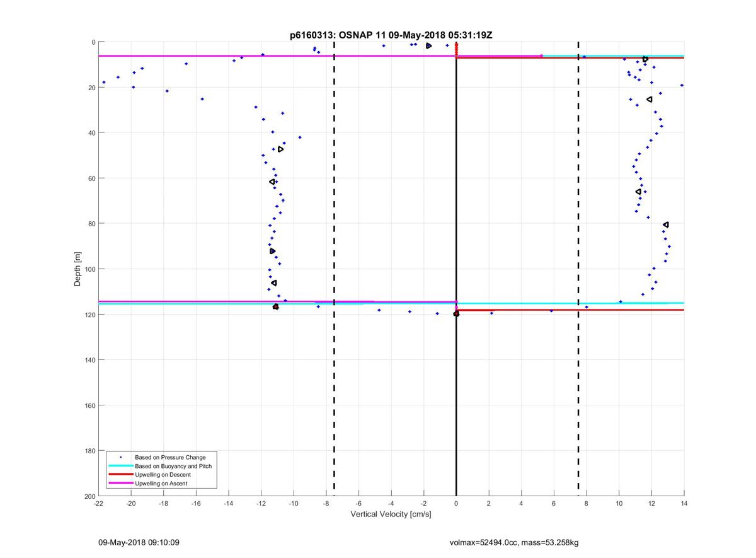This screenshot has height=558, width=756.
Task: Click the '12' velocity axis tick label
Action: 652,503
